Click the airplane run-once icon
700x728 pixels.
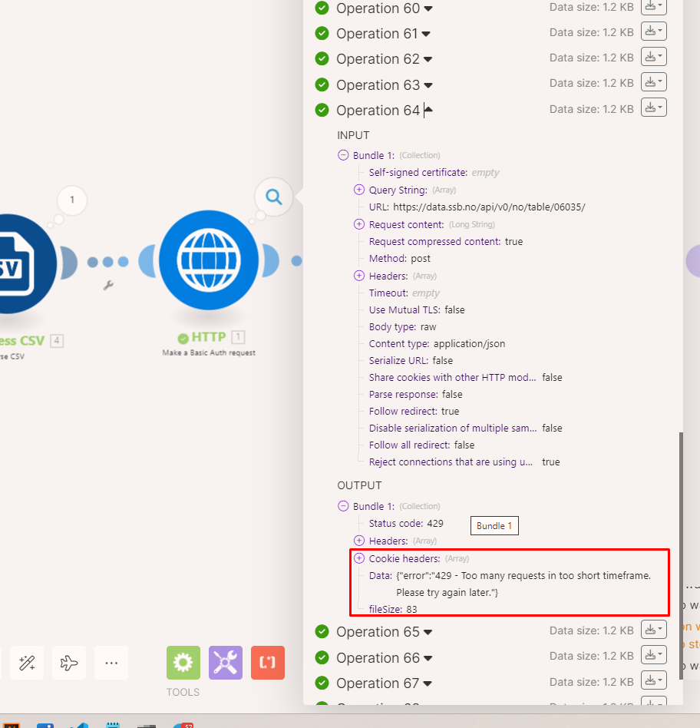click(x=68, y=662)
